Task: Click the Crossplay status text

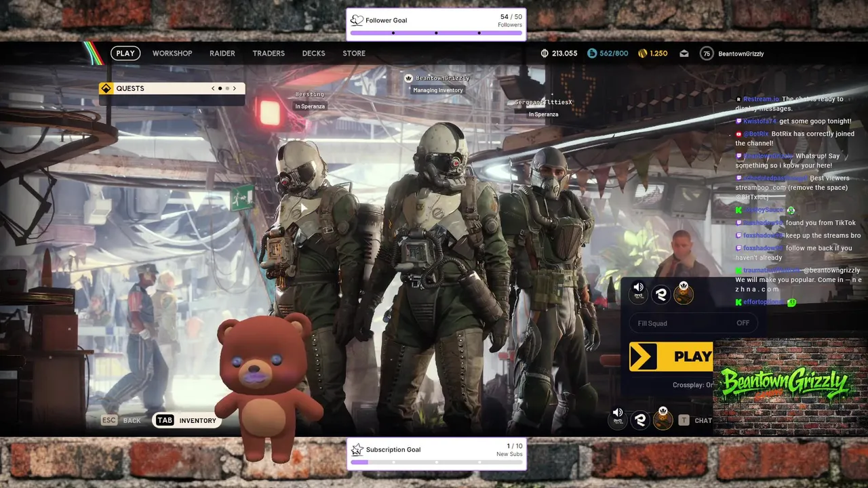Action: (692, 385)
